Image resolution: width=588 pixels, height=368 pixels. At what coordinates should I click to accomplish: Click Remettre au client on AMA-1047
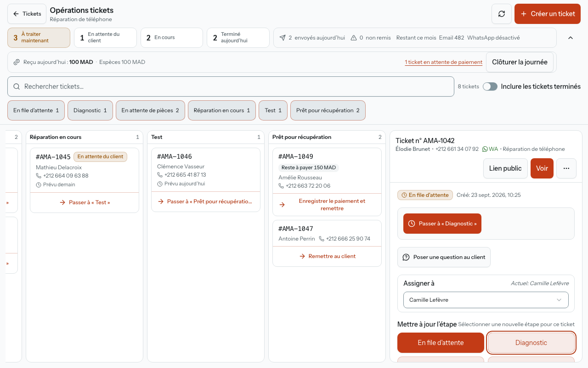pos(327,256)
